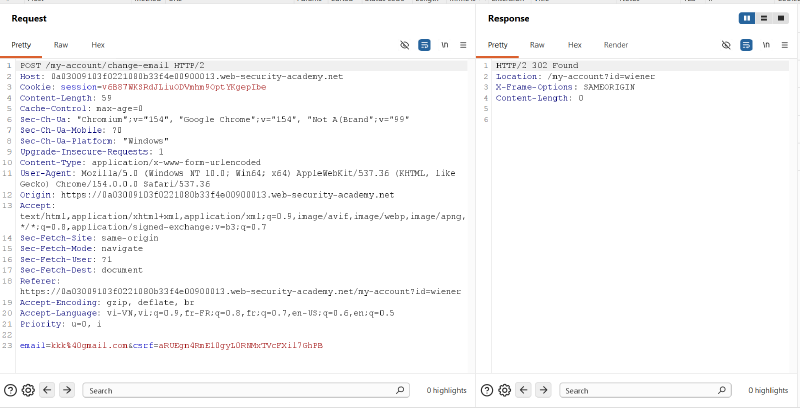Switch to Response Raw tab

click(537, 45)
